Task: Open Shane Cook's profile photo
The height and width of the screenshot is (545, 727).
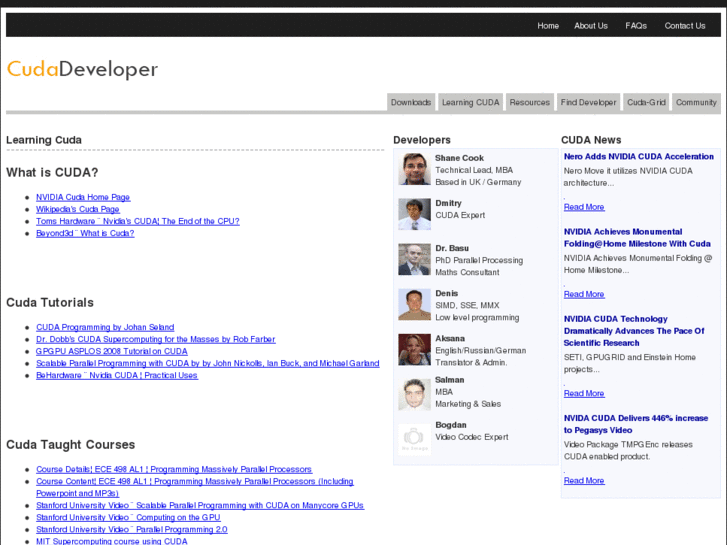Action: point(415,169)
